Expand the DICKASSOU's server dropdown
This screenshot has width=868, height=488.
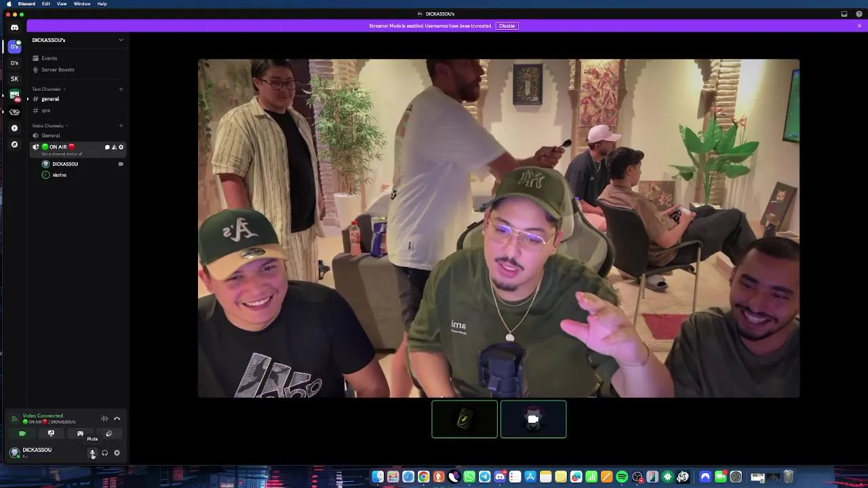click(x=121, y=40)
